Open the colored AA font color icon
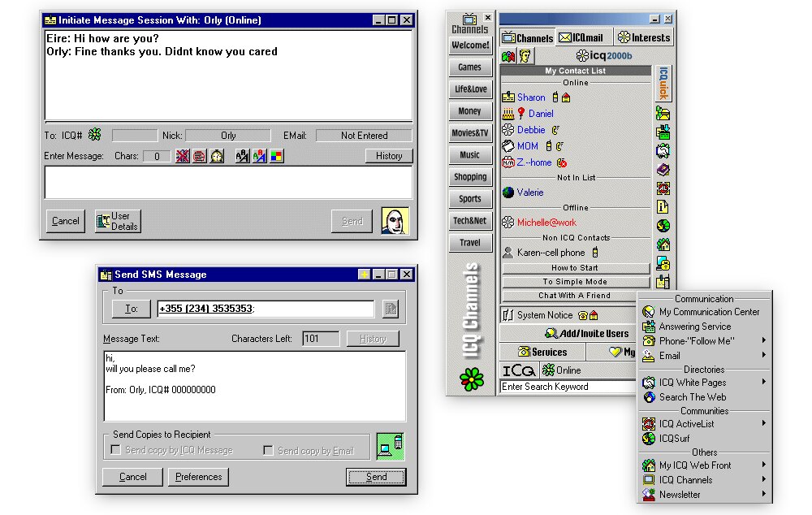Image resolution: width=812 pixels, height=515 pixels. (260, 156)
